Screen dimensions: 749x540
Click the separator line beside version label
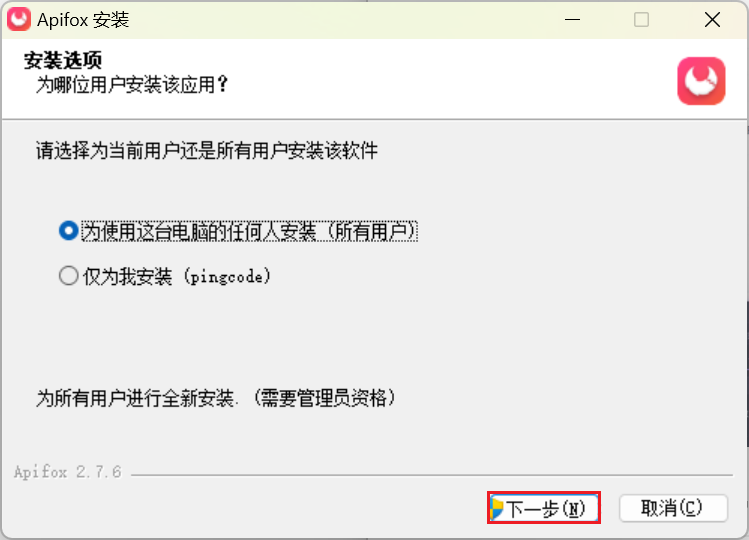(x=432, y=475)
